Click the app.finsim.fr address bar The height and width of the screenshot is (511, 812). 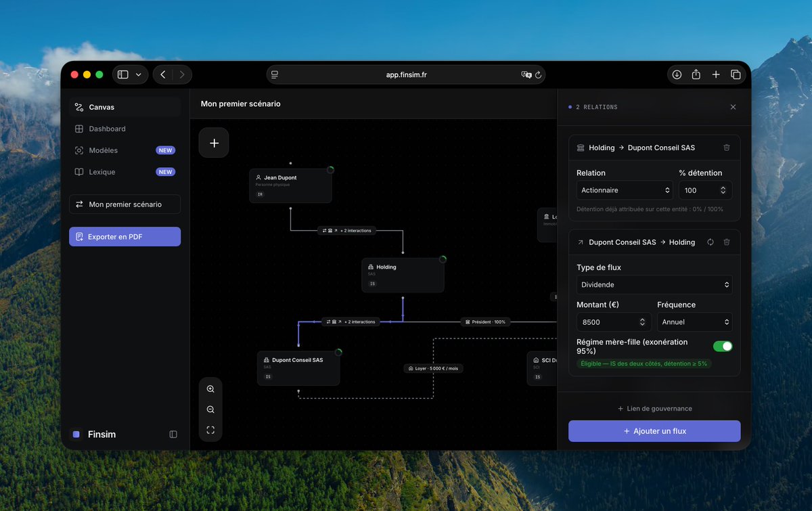[406, 74]
